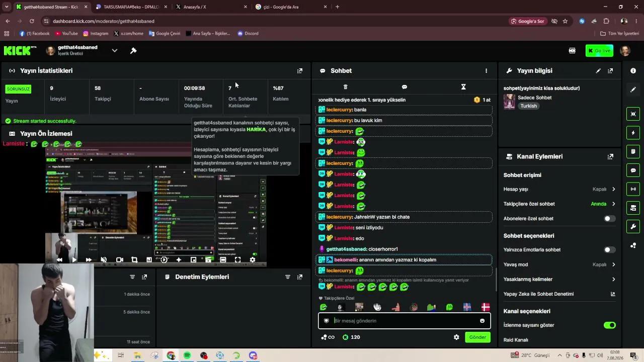Click the Go live button

coord(599,51)
